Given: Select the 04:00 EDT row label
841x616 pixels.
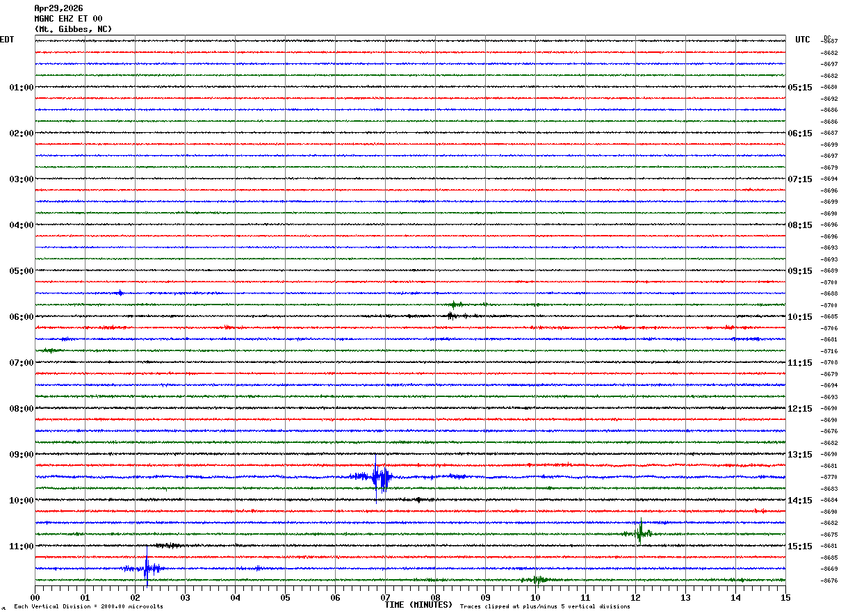Looking at the screenshot, I should click(21, 225).
